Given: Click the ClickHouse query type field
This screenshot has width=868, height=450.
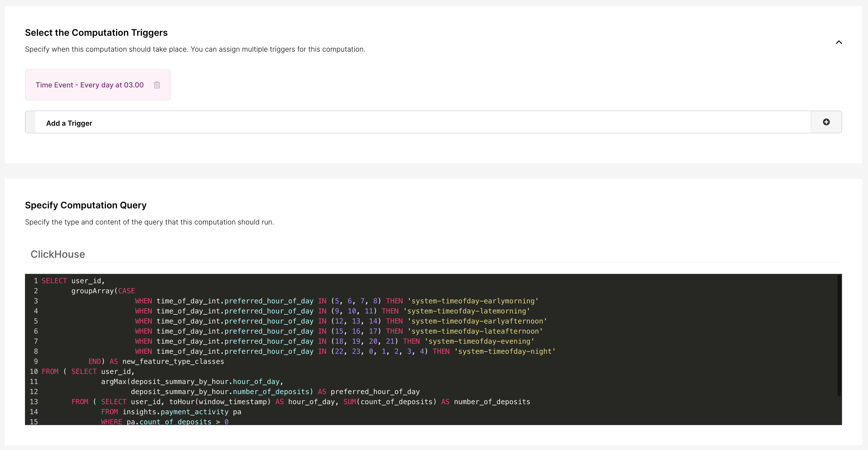Looking at the screenshot, I should tap(433, 254).
